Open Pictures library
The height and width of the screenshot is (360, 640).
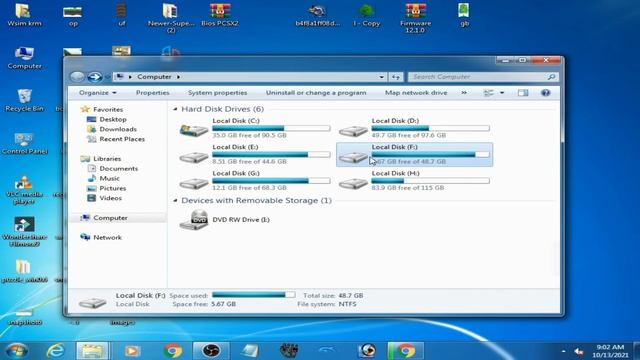click(x=113, y=188)
